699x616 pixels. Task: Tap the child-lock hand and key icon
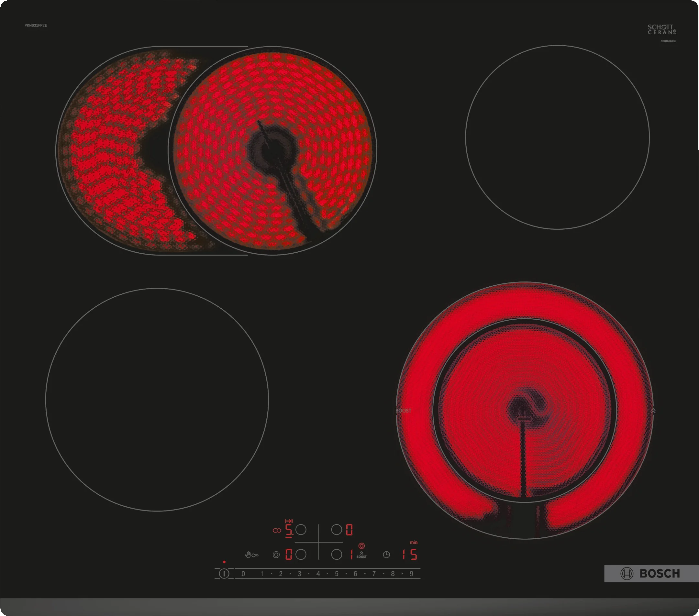[x=252, y=555]
